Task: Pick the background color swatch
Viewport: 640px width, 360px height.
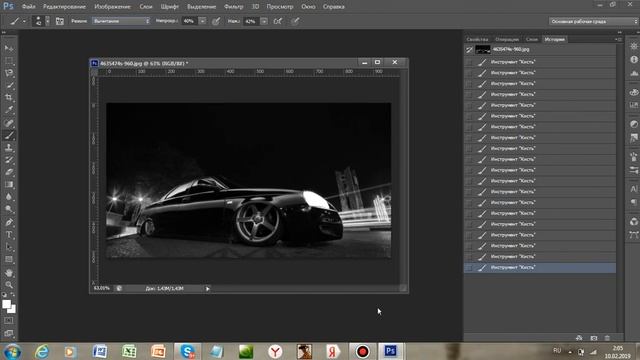Action: tap(12, 310)
